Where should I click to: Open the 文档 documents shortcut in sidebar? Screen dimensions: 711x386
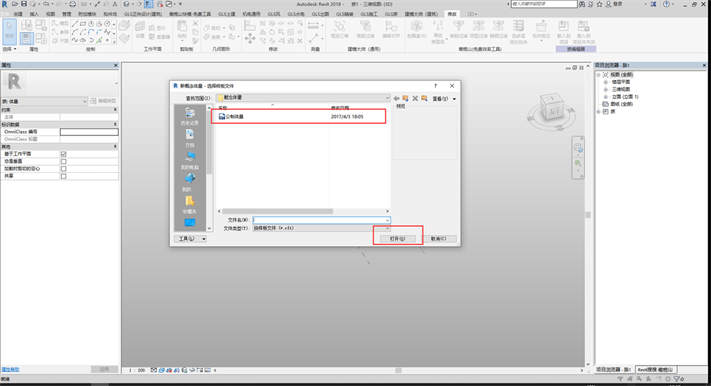pyautogui.click(x=190, y=139)
